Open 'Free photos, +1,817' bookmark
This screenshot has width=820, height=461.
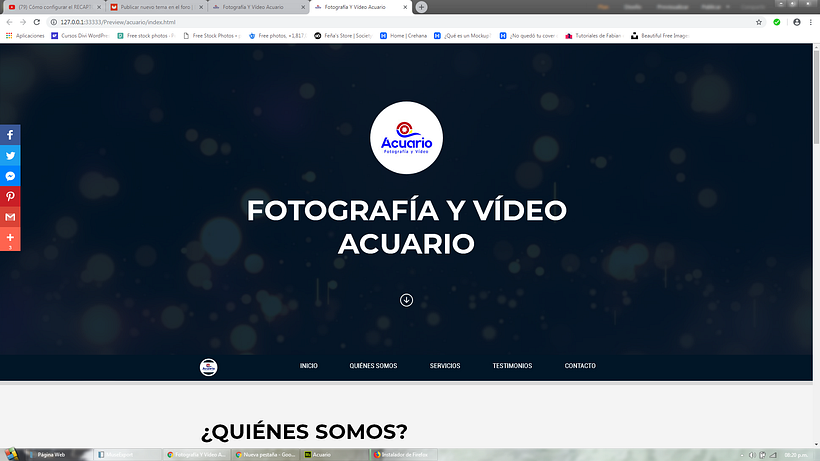tap(278, 36)
